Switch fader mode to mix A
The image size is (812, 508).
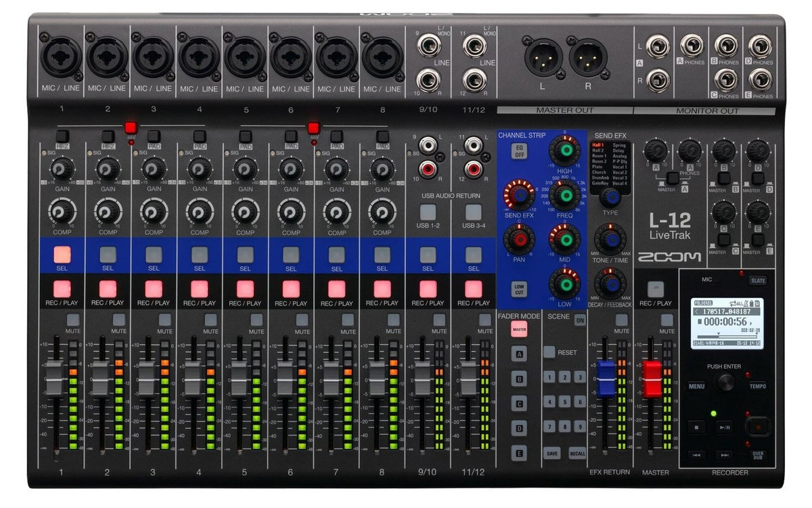click(519, 354)
